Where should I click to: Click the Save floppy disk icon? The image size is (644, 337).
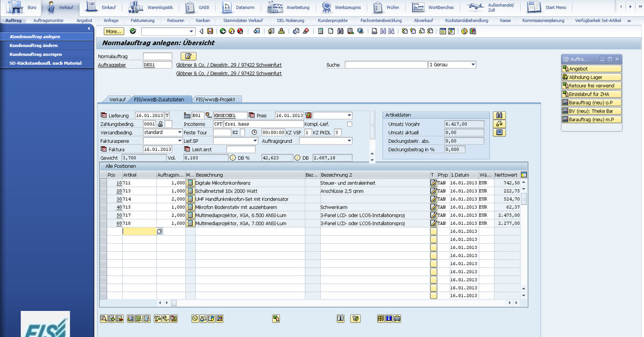[x=210, y=31]
